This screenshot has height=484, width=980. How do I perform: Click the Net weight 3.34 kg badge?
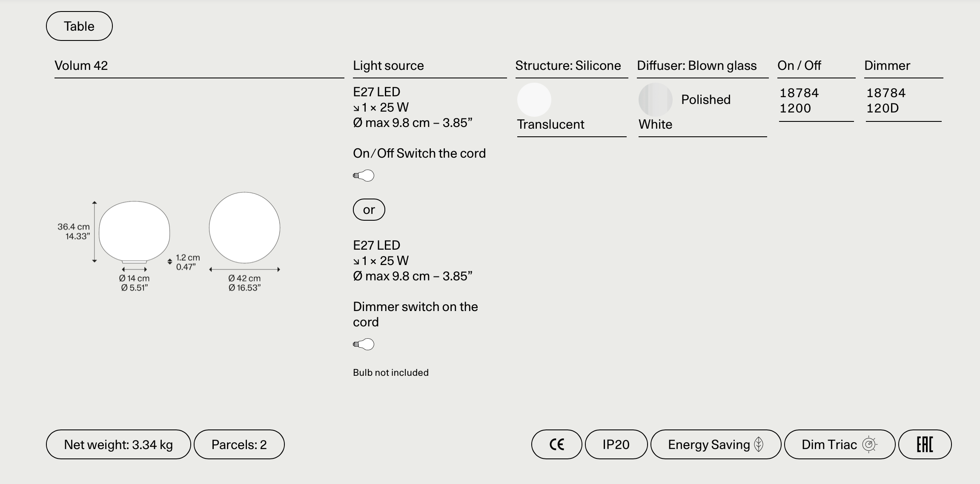coord(118,444)
